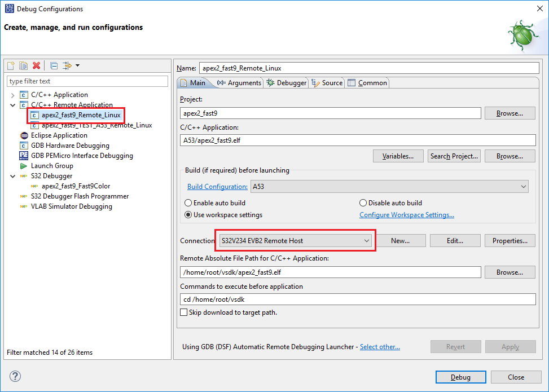This screenshot has width=549, height=392.
Task: Open the Connection dropdown showing S32V234 EVB2
Action: pos(295,241)
